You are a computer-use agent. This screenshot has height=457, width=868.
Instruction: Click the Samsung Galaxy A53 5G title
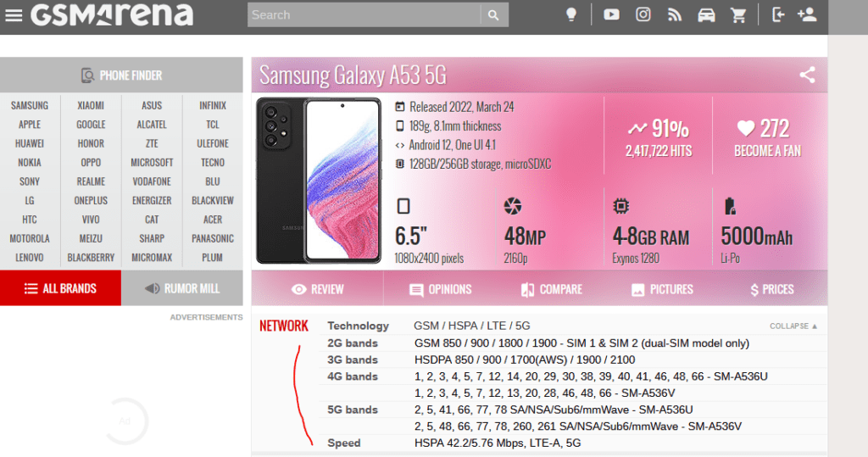click(x=353, y=75)
